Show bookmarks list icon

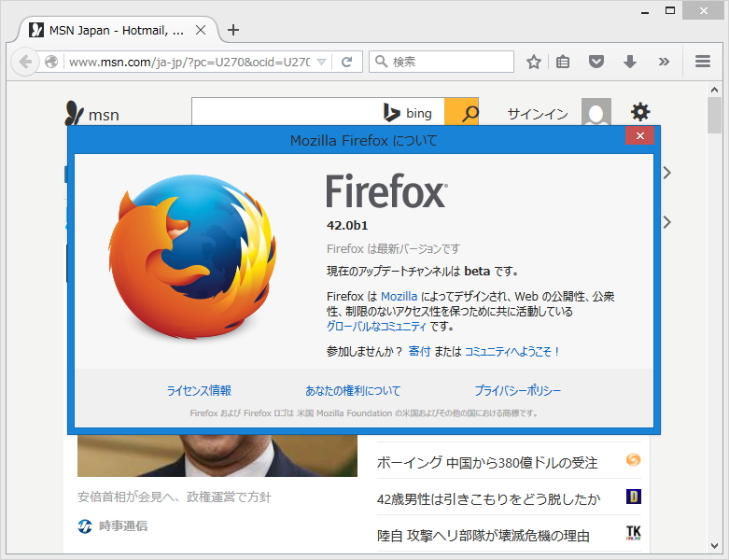563,62
